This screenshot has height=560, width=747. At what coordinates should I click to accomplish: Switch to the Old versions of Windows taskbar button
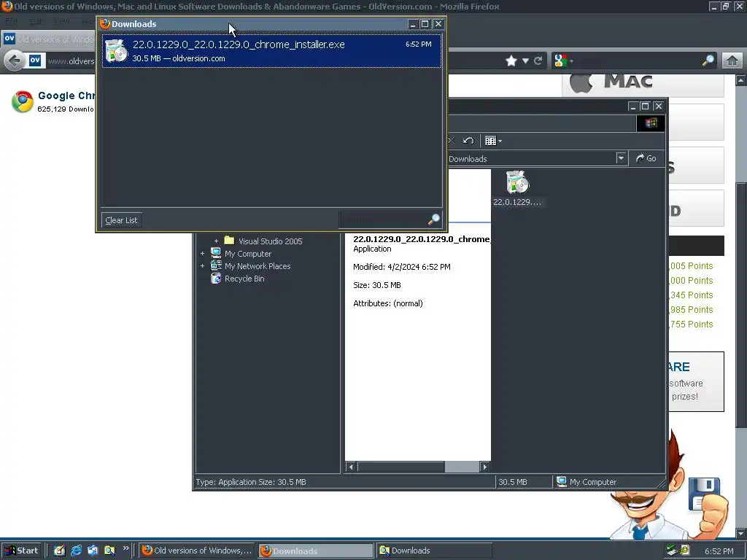[x=197, y=551]
